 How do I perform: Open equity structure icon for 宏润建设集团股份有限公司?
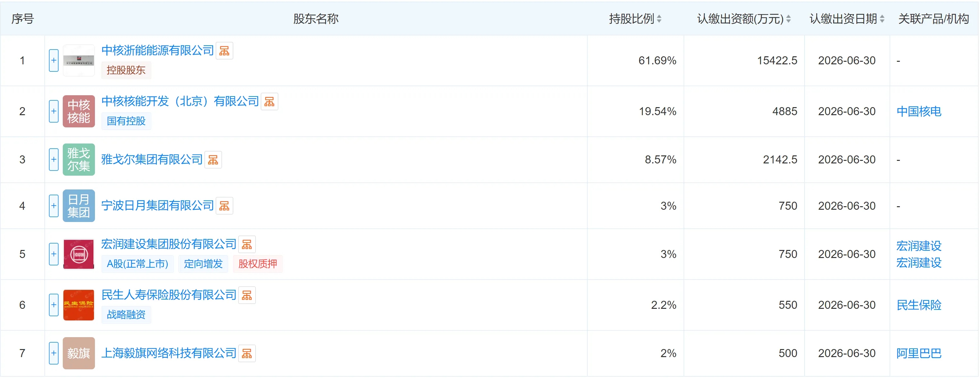click(x=247, y=244)
